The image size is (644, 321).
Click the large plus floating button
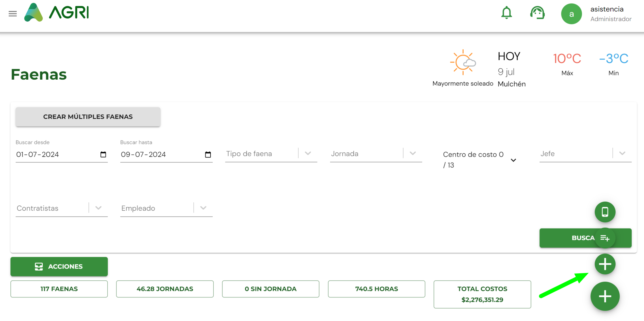click(x=605, y=296)
